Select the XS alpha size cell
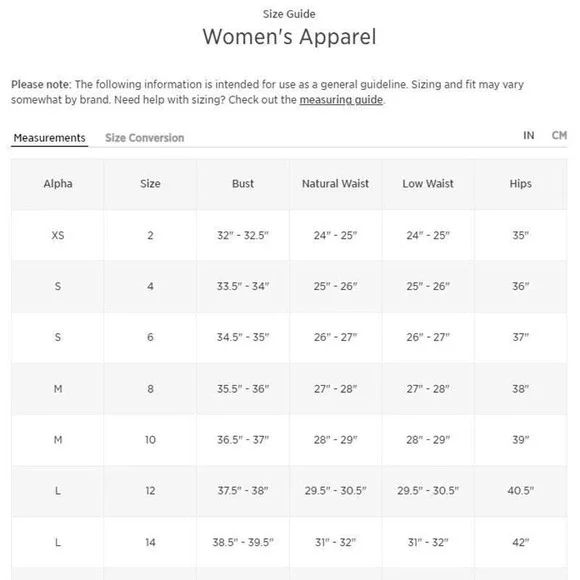This screenshot has height=580, width=580. tap(58, 235)
